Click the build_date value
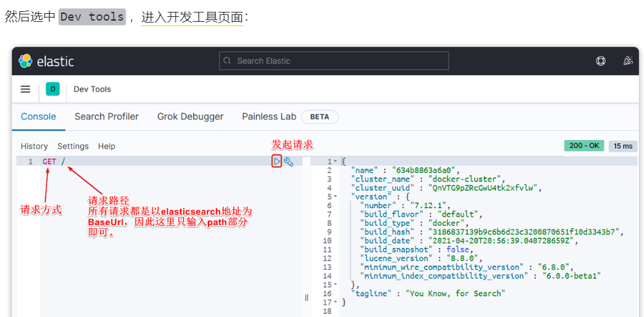644x317 pixels. tap(501, 241)
